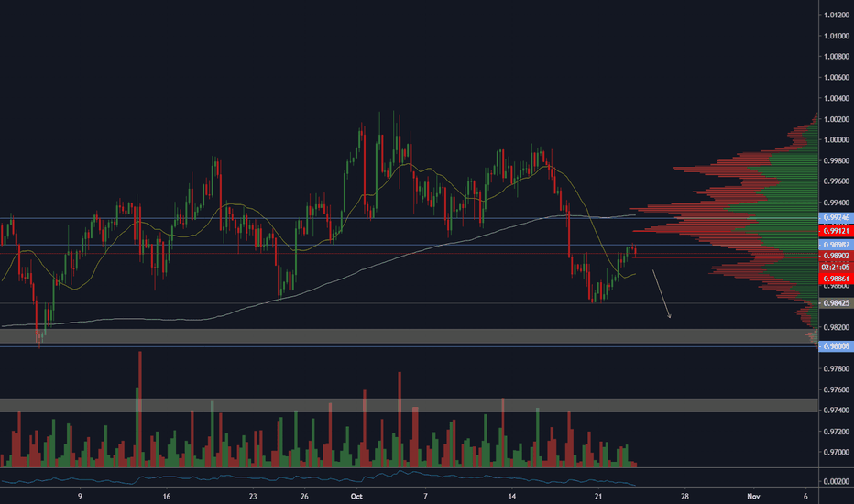Viewport: 854px width, 504px height.
Task: Click the 1.01200 price axis tick
Action: pos(837,15)
